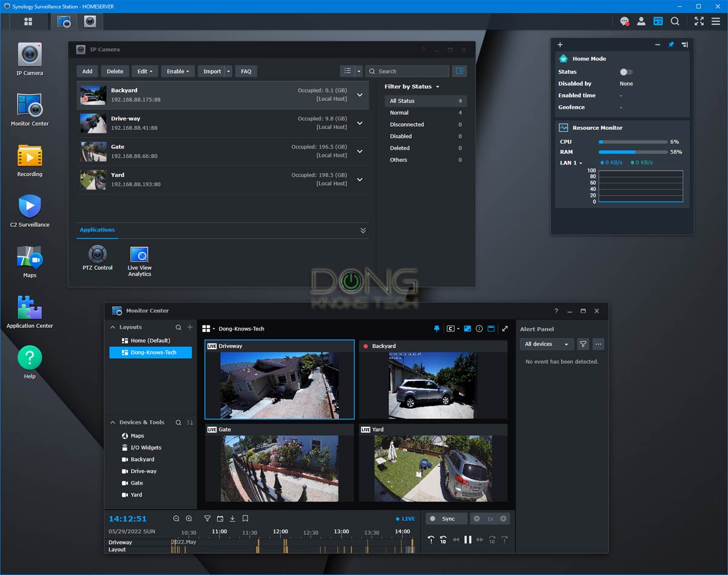Image resolution: width=728 pixels, height=575 pixels.
Task: Open the user account icon
Action: (641, 21)
